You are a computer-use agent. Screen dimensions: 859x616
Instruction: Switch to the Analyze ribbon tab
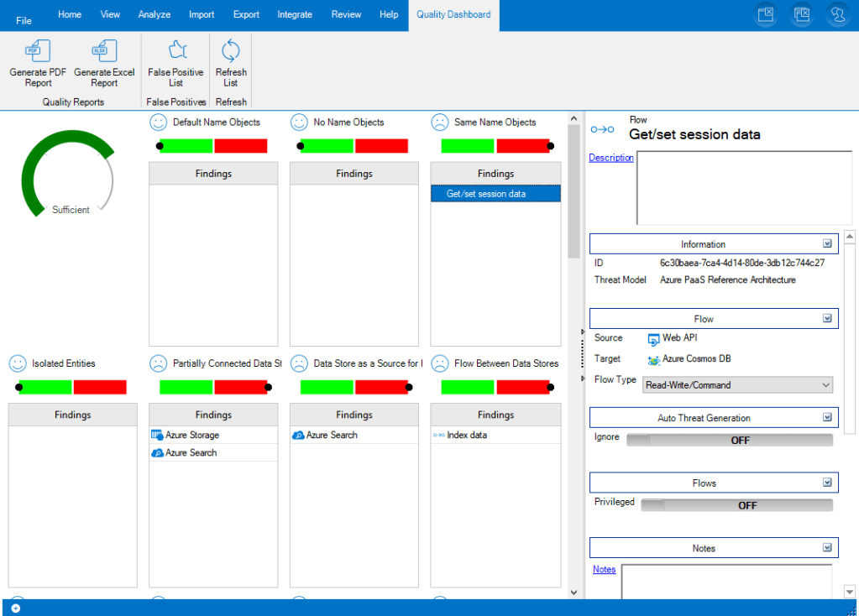pos(154,14)
